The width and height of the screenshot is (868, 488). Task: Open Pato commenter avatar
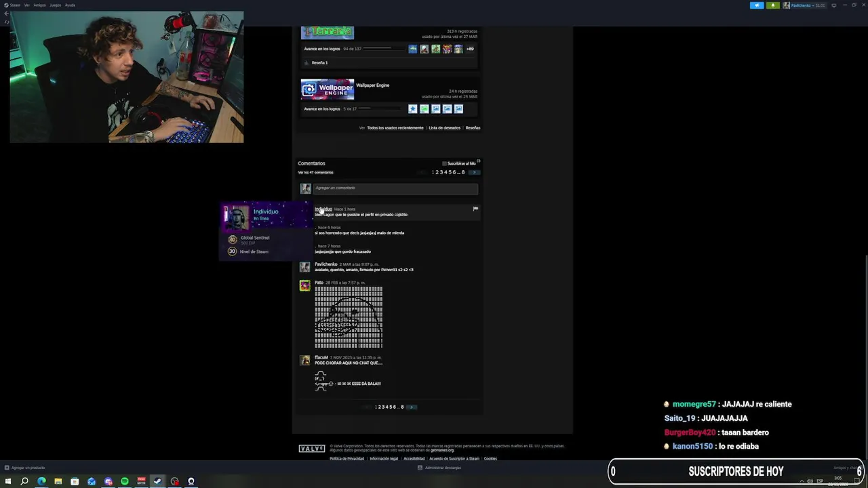click(305, 285)
